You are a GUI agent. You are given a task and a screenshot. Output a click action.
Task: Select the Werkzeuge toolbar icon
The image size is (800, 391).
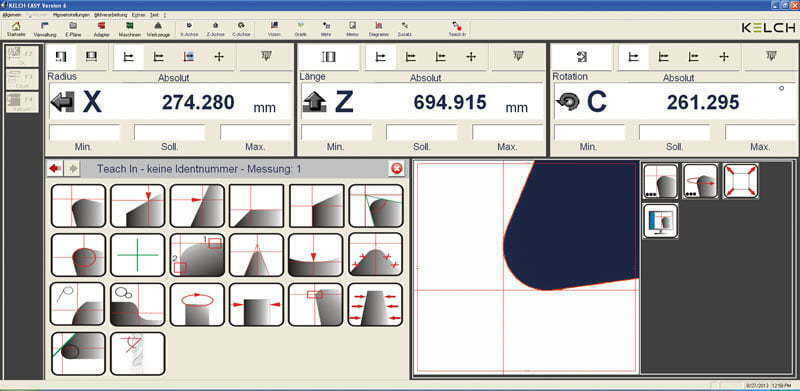pyautogui.click(x=158, y=29)
